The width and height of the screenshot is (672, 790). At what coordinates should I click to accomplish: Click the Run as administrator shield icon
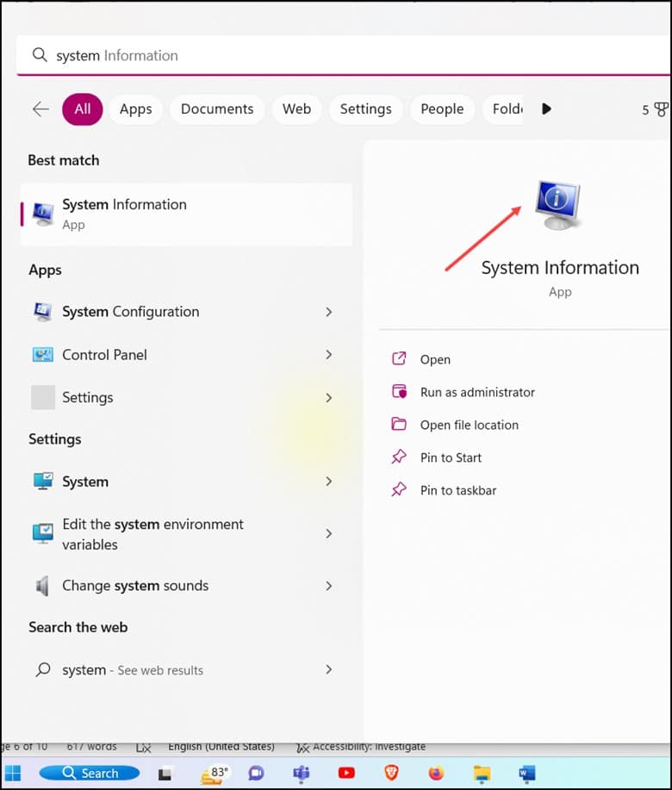(x=399, y=391)
